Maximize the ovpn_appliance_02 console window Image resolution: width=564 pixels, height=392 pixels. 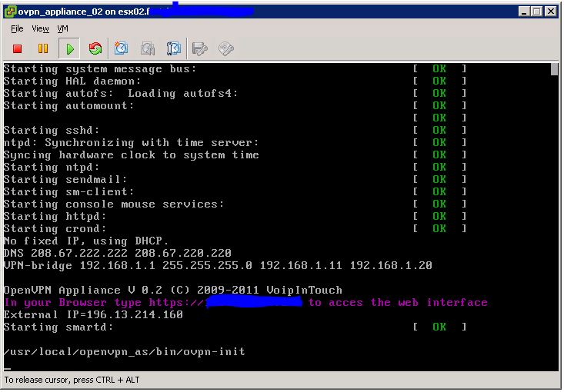[x=537, y=12]
